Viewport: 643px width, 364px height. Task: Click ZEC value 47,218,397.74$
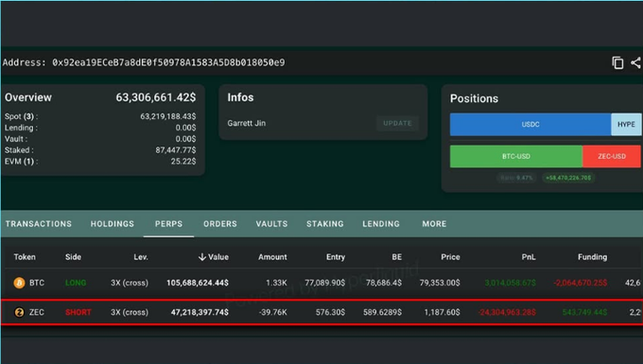[200, 312]
